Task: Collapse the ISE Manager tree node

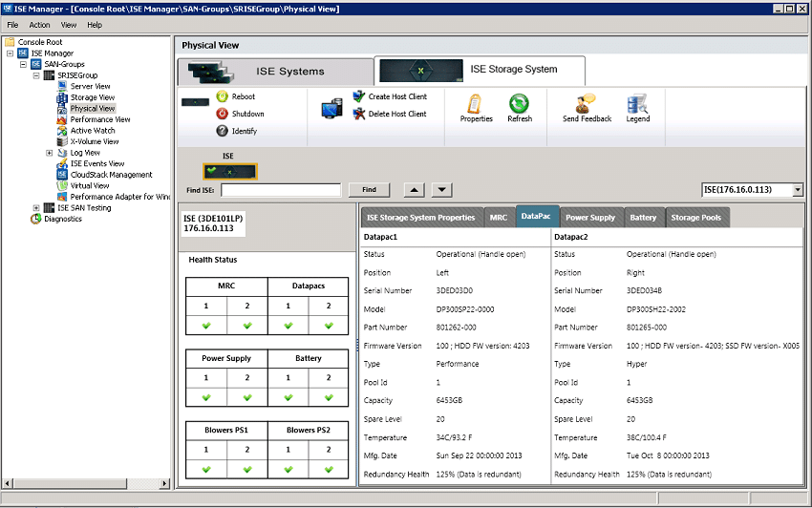Action: [x=10, y=53]
